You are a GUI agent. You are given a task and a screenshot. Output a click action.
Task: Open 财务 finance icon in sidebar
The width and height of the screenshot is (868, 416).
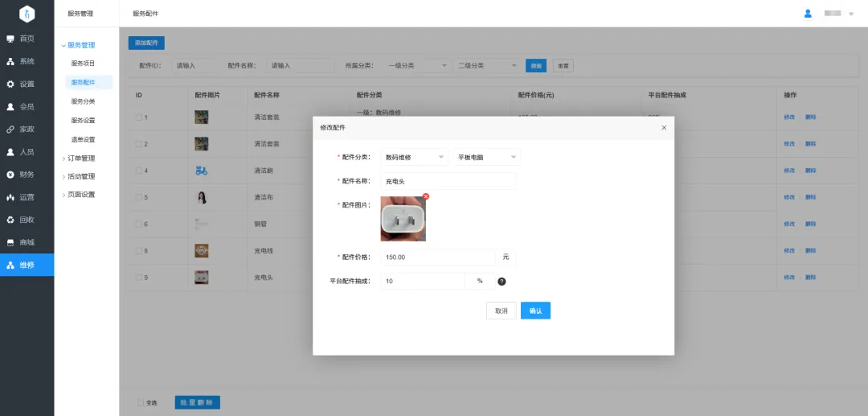click(x=10, y=175)
